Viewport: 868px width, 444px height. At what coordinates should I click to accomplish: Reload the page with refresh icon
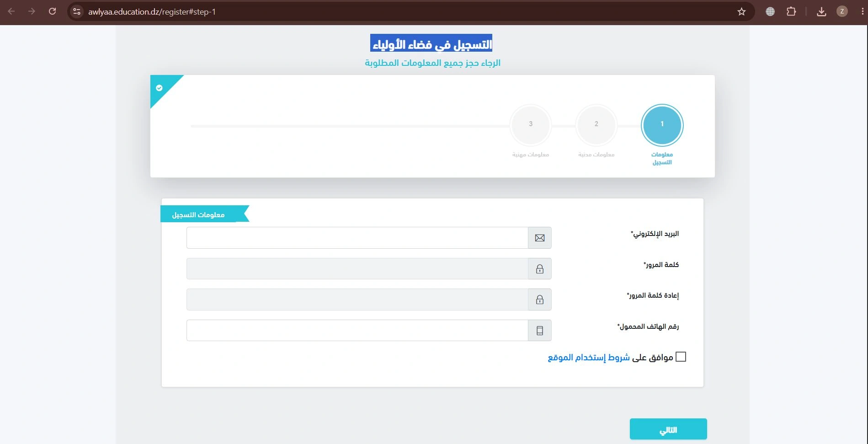click(x=53, y=11)
